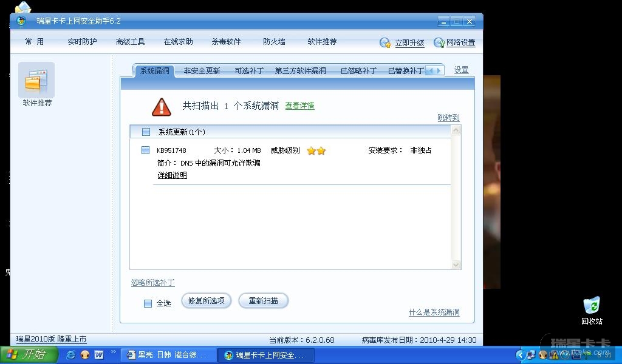622x364 pixels.
Task: Click the 立即升级 link text
Action: point(409,43)
